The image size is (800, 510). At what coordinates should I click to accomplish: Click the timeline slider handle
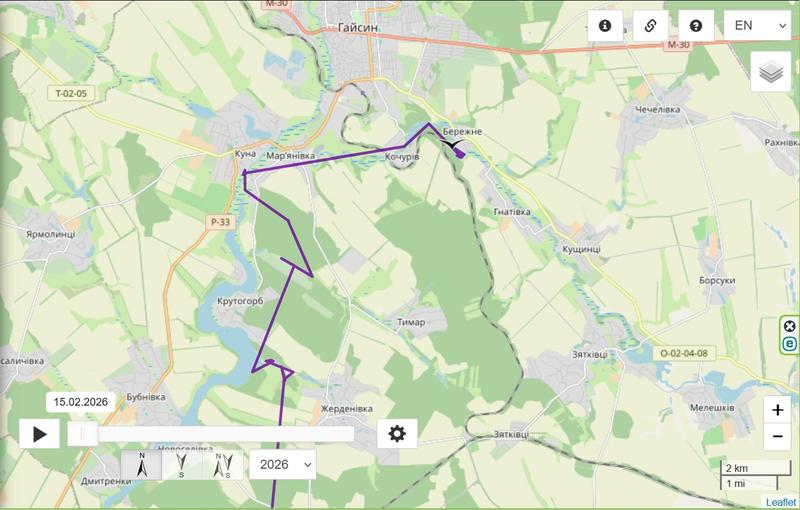tap(83, 434)
